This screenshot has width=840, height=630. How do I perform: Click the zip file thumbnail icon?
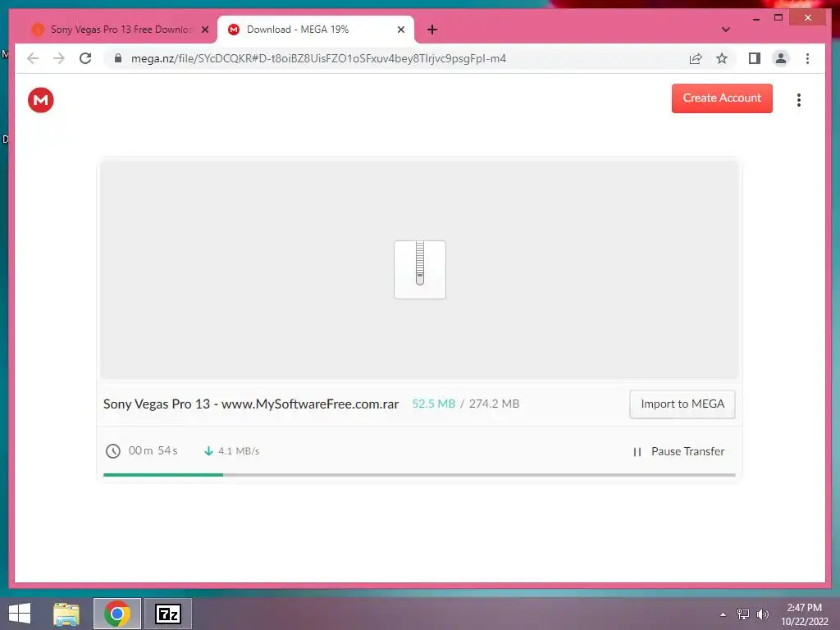(420, 269)
